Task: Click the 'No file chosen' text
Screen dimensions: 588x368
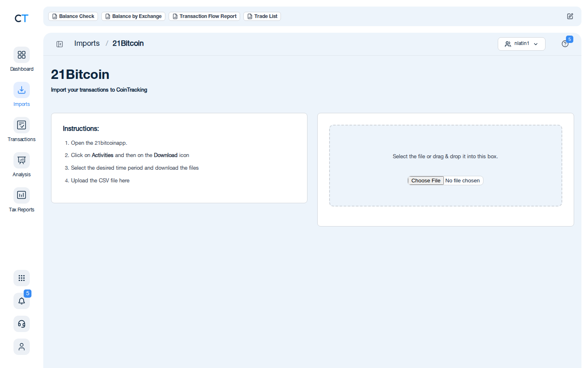Action: point(463,181)
